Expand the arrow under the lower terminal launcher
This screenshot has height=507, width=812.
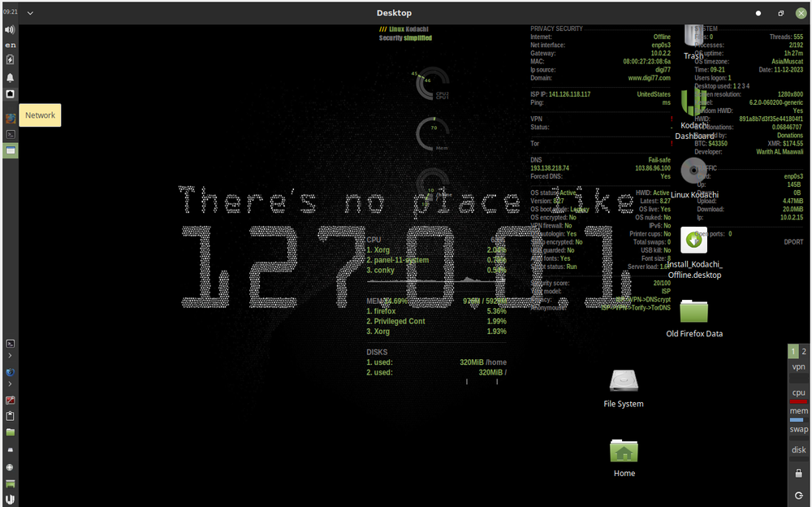click(x=10, y=356)
